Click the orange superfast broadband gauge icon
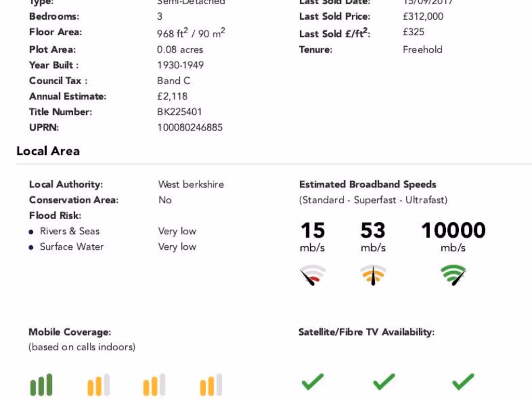The height and width of the screenshot is (399, 532). click(x=373, y=275)
